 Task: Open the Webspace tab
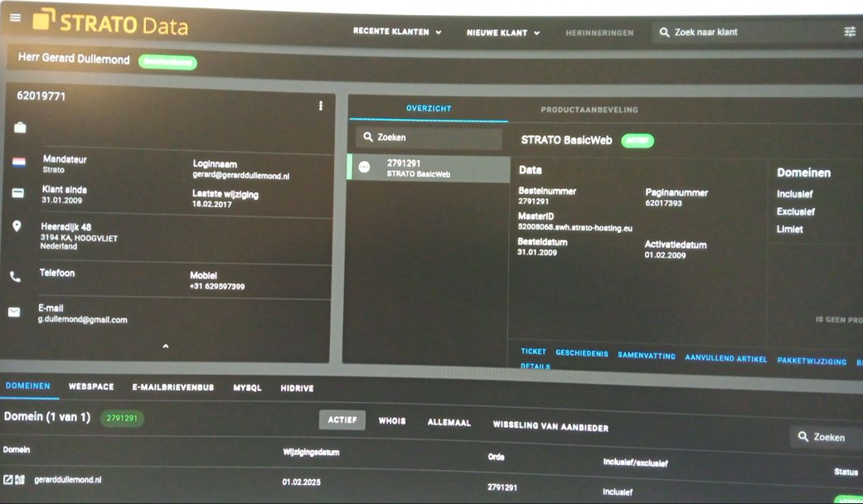[91, 387]
